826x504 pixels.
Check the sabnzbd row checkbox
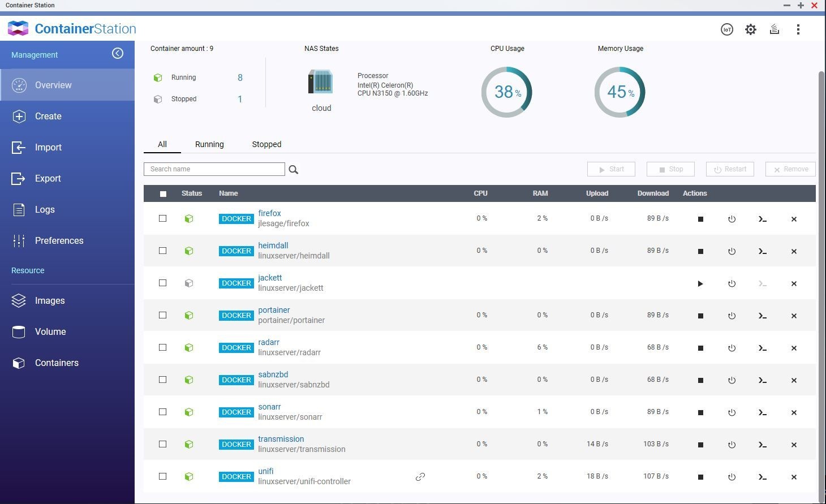pos(162,380)
